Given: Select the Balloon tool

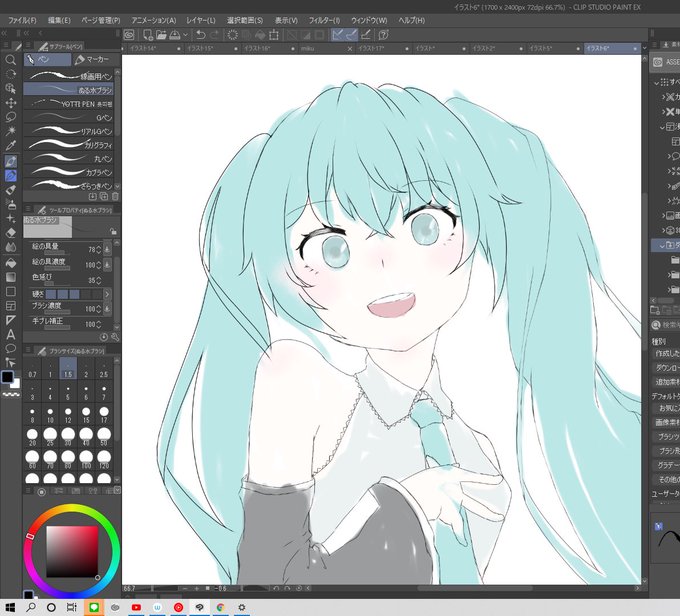Looking at the screenshot, I should [x=11, y=348].
